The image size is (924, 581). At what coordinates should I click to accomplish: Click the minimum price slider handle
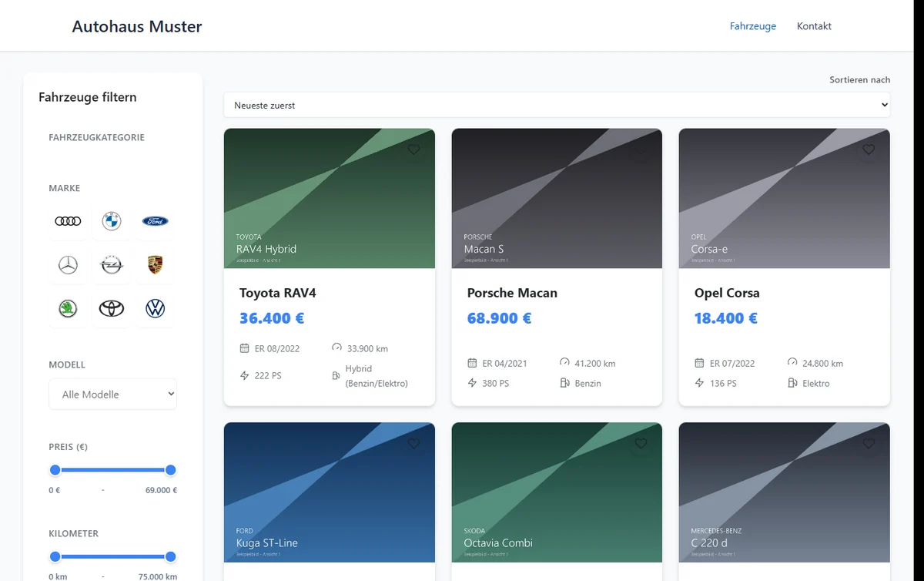55,470
